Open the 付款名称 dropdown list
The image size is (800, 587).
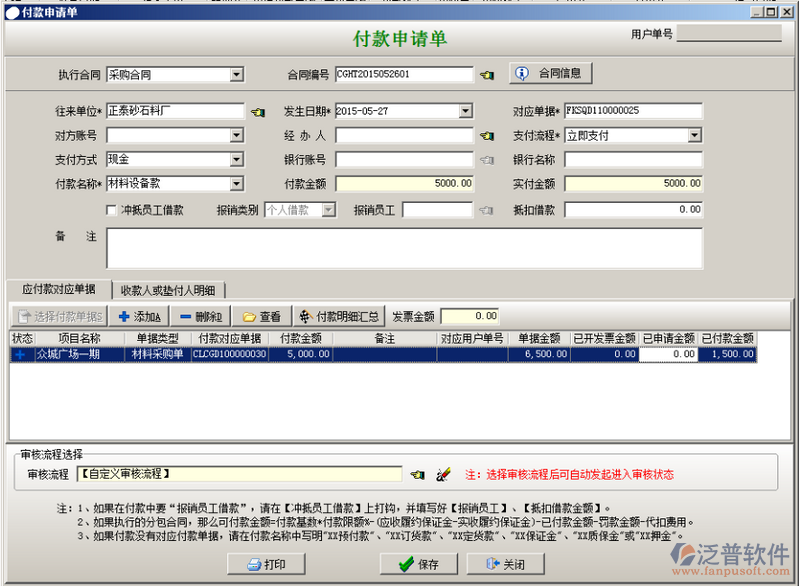[237, 184]
